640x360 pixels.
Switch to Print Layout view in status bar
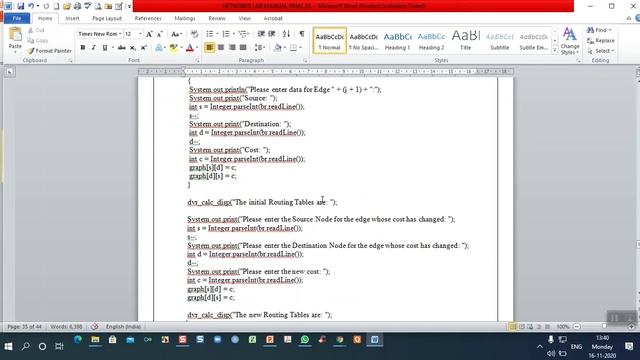(x=512, y=327)
